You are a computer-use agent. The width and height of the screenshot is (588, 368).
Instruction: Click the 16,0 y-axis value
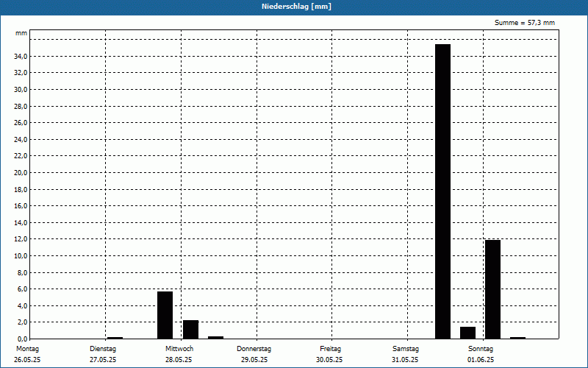pos(21,206)
